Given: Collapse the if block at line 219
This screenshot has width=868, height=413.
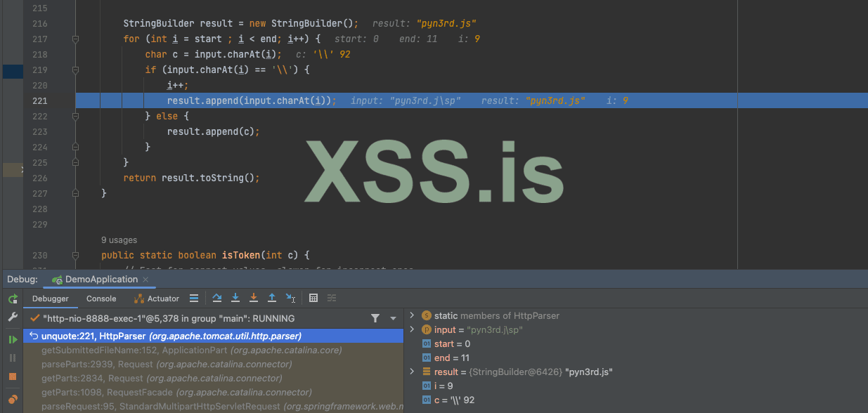Looking at the screenshot, I should tap(75, 70).
